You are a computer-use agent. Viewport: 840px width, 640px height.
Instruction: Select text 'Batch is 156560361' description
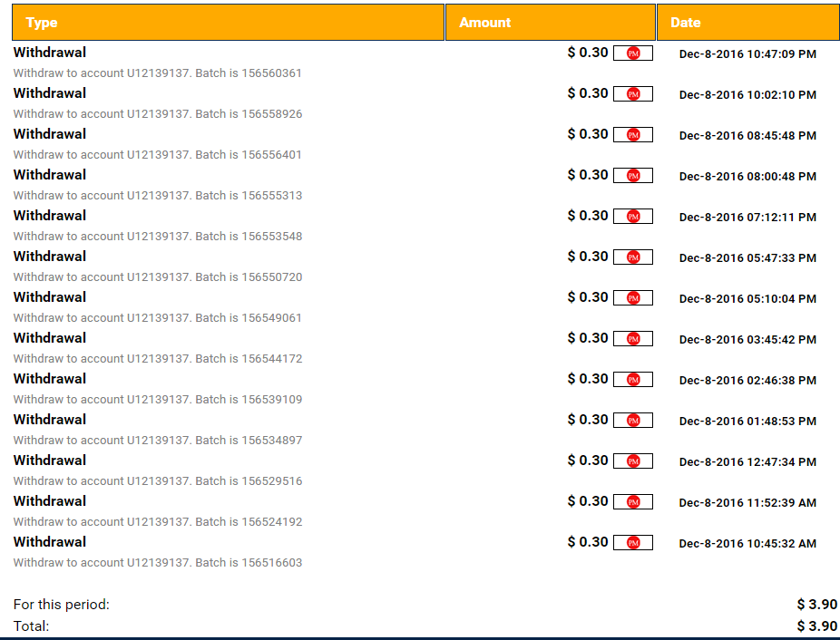[x=249, y=73]
